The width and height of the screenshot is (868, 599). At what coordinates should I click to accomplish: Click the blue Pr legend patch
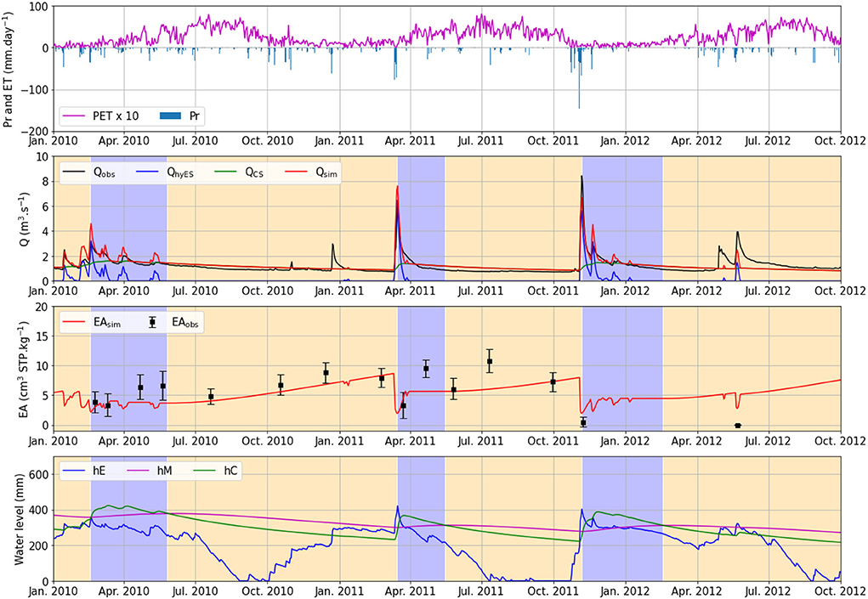170,116
